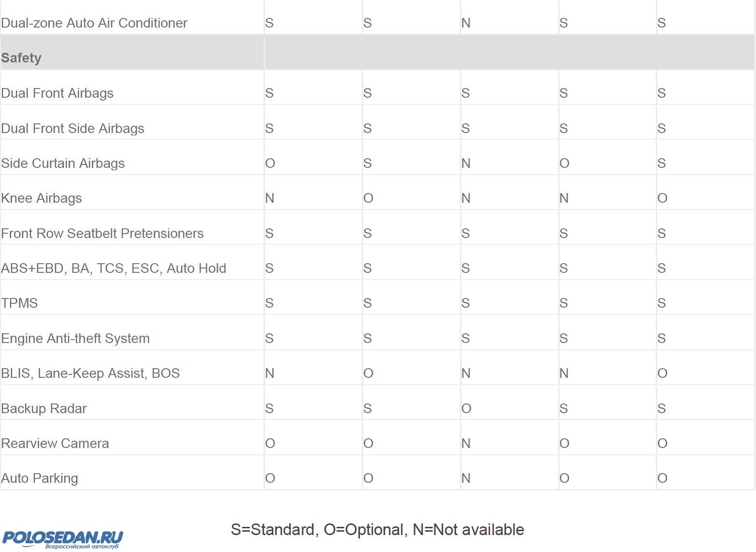The width and height of the screenshot is (756, 552).
Task: Select the Side Curtain Airbags label
Action: 63,164
